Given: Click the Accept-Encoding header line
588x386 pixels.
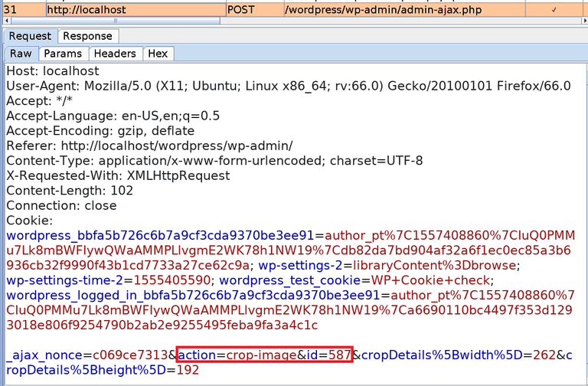Looking at the screenshot, I should pyautogui.click(x=100, y=131).
